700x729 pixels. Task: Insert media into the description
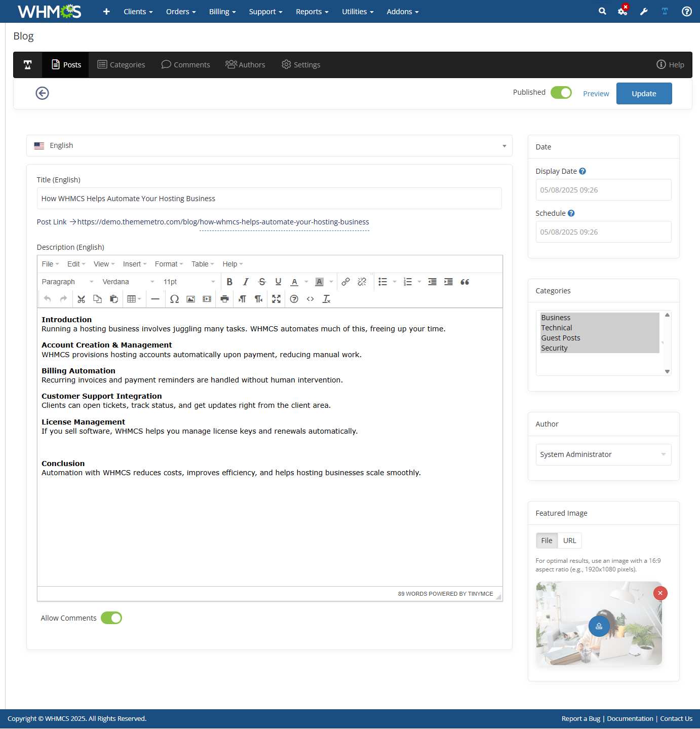(207, 299)
